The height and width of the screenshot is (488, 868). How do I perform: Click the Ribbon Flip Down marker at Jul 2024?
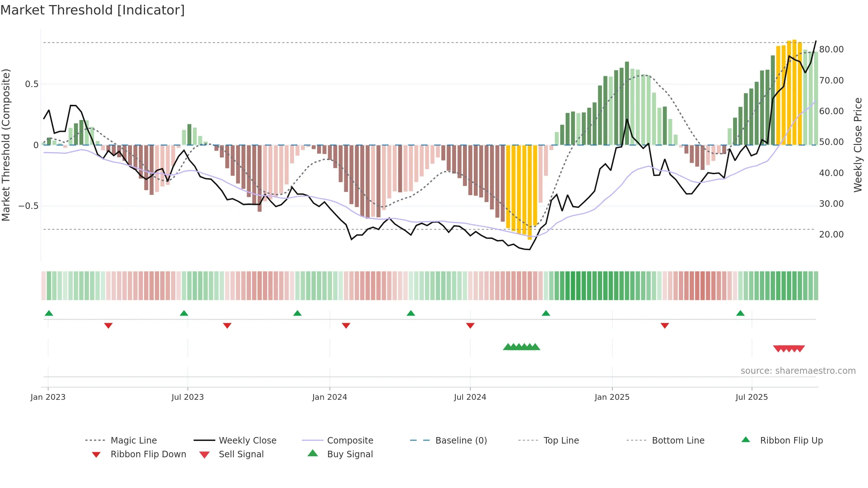coord(470,326)
